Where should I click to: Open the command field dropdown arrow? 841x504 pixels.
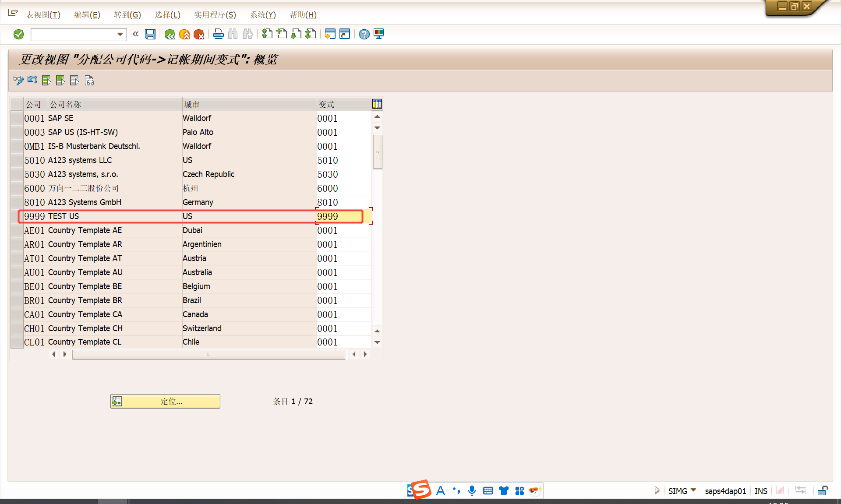click(120, 34)
